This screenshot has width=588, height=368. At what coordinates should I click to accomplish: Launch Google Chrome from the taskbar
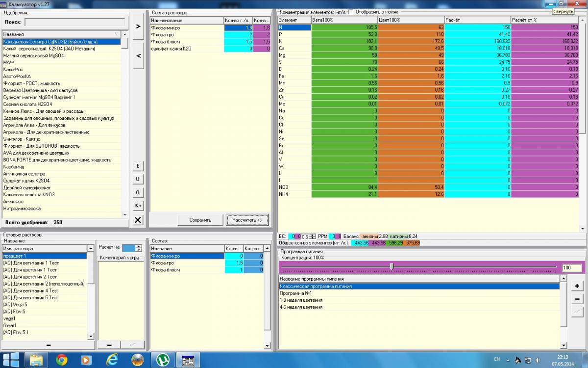pyautogui.click(x=62, y=360)
